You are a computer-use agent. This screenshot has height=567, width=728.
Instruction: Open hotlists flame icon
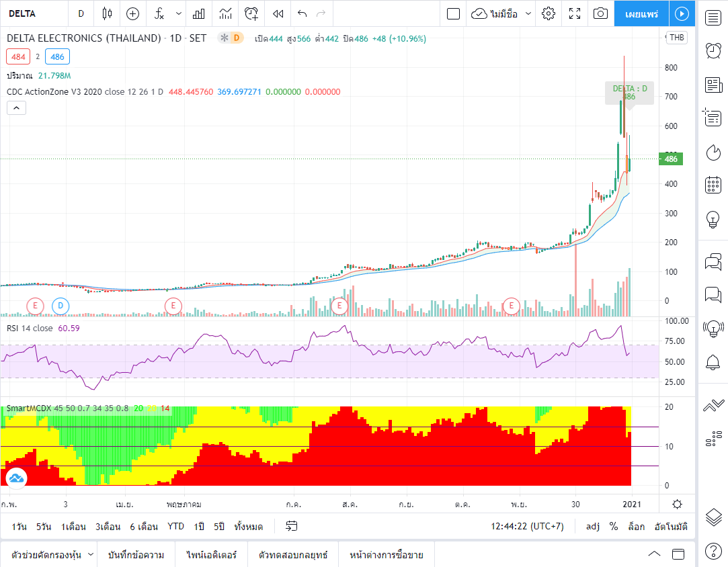pyautogui.click(x=713, y=152)
